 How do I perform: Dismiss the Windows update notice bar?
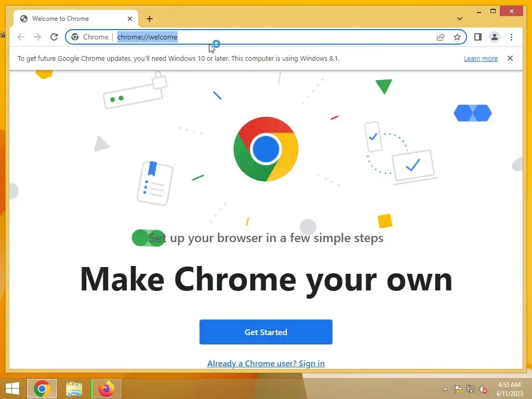(x=510, y=58)
